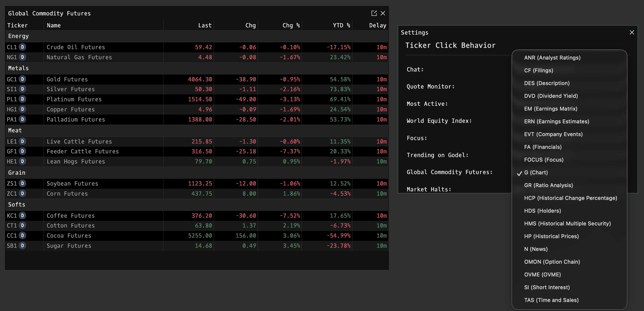Choose EVT (Company Events) option
Viewport: 644px width, 311px height.
pyautogui.click(x=569, y=134)
